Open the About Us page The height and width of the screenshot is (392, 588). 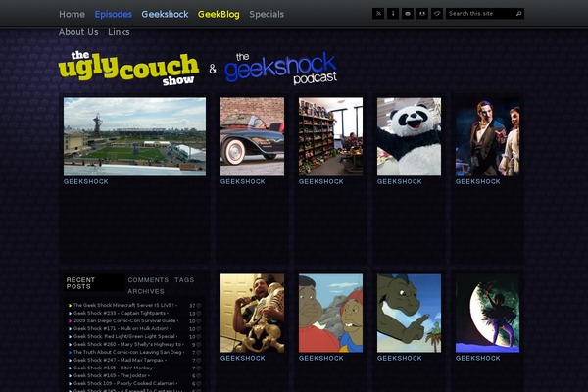click(78, 32)
